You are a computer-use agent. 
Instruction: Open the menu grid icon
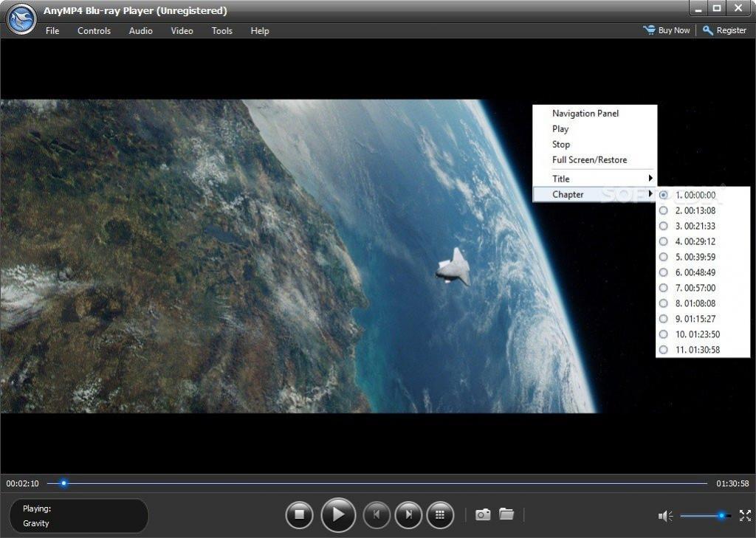click(x=440, y=515)
